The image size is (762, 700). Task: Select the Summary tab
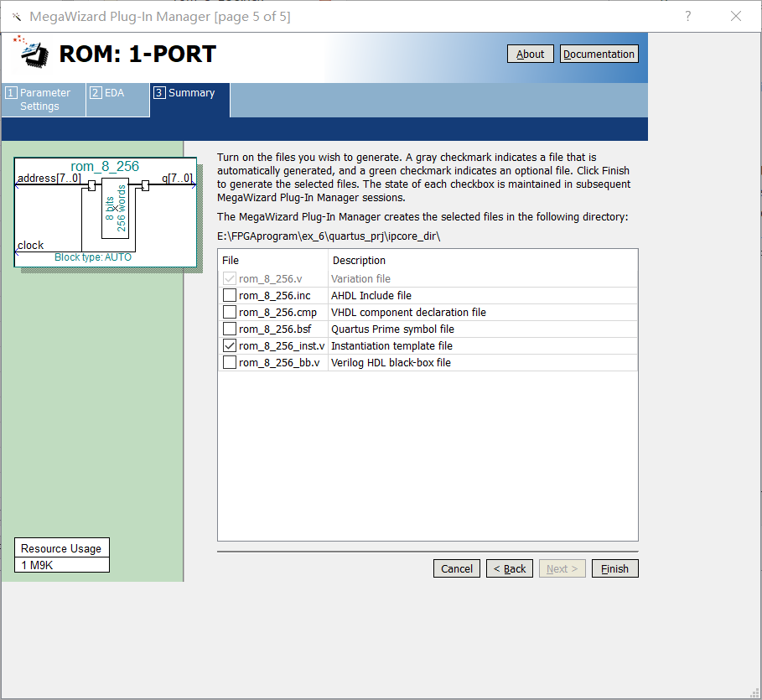[x=190, y=100]
